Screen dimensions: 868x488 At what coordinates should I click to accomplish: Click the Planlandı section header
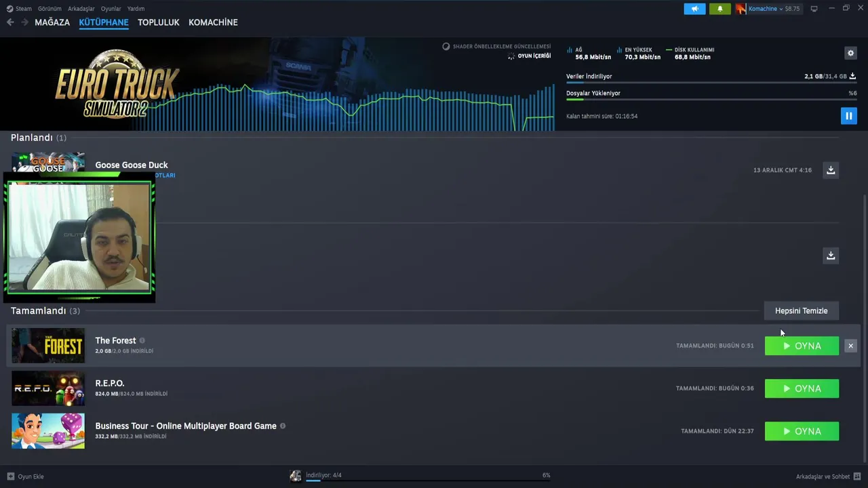[39, 138]
